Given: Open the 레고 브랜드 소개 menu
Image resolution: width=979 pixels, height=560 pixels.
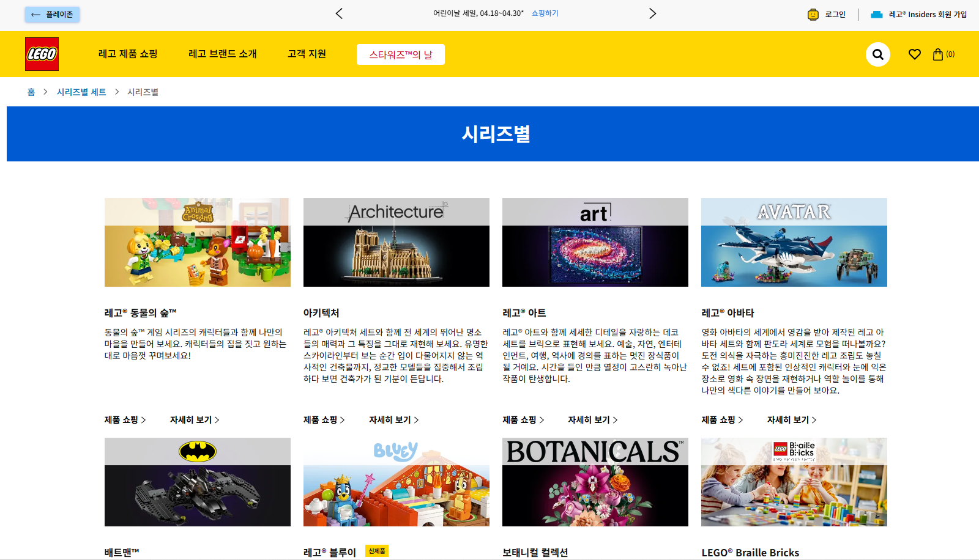Looking at the screenshot, I should 223,54.
